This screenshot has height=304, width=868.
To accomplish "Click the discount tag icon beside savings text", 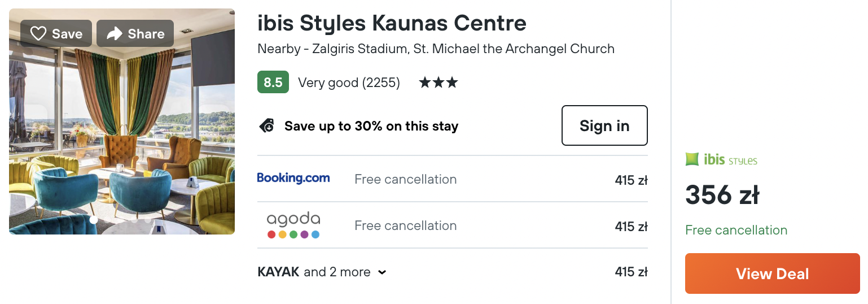I will 266,126.
